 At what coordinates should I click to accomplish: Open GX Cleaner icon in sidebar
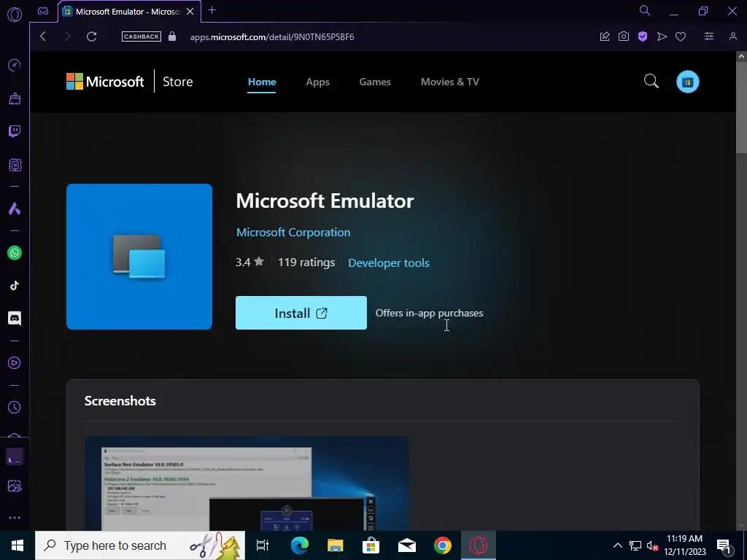point(15,98)
